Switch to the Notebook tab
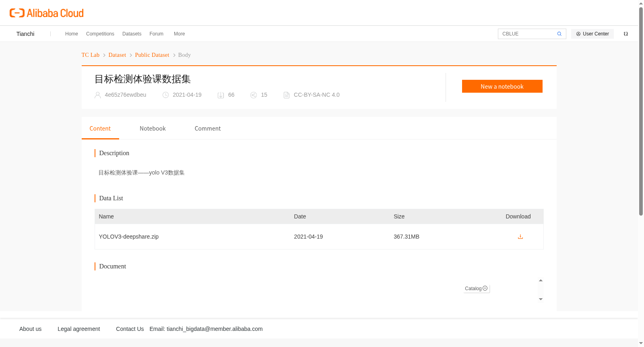 tap(153, 129)
